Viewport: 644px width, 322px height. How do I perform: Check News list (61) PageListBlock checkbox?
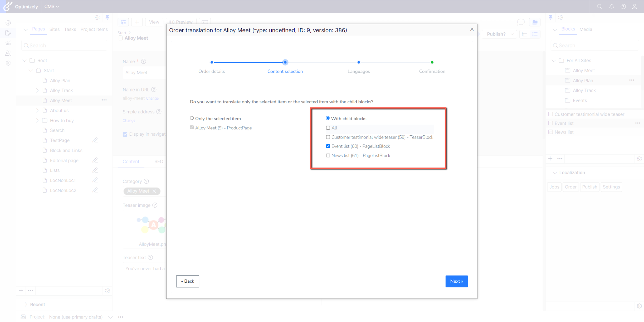pyautogui.click(x=328, y=156)
